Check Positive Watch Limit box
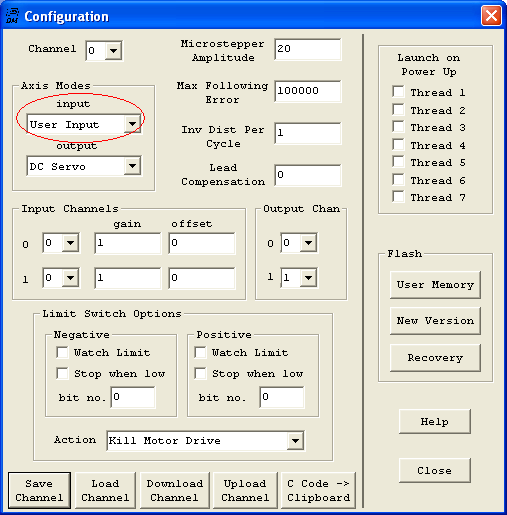This screenshot has width=507, height=515. tap(200, 352)
